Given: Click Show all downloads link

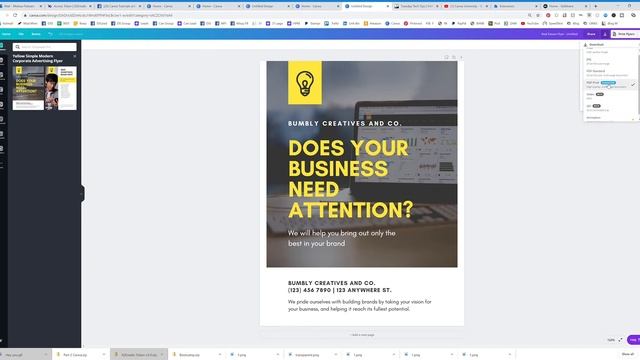Looking at the screenshot, I should (627, 354).
